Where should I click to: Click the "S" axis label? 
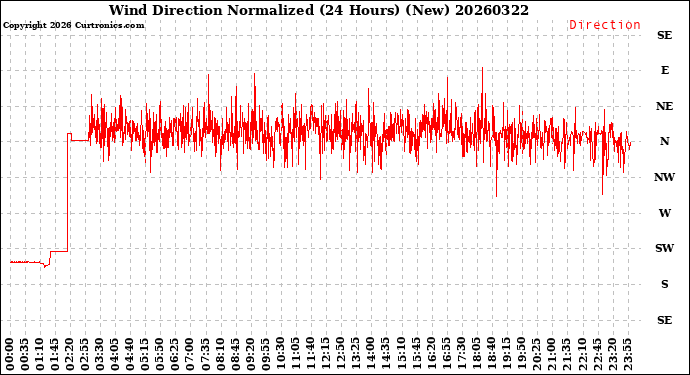665,284
